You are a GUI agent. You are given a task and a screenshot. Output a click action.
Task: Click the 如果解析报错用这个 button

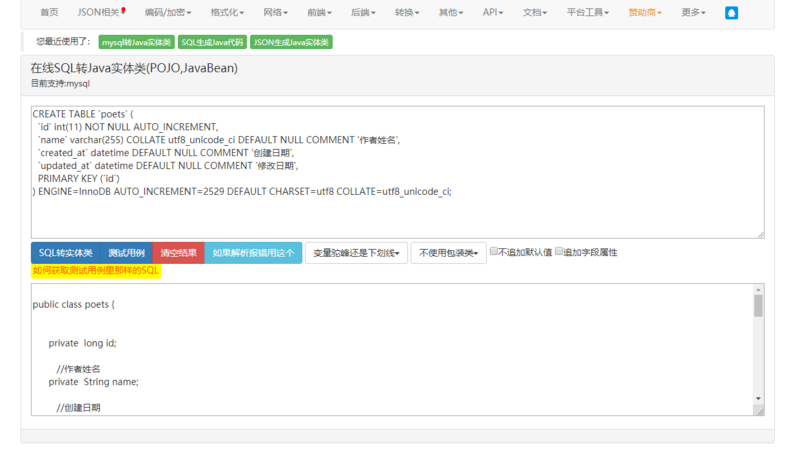[x=253, y=253]
